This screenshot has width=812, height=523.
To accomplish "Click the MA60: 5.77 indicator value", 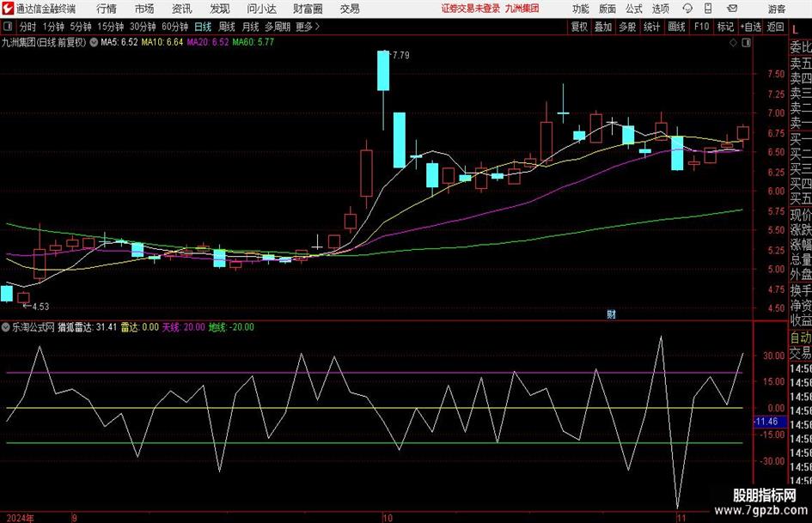I will tap(253, 42).
